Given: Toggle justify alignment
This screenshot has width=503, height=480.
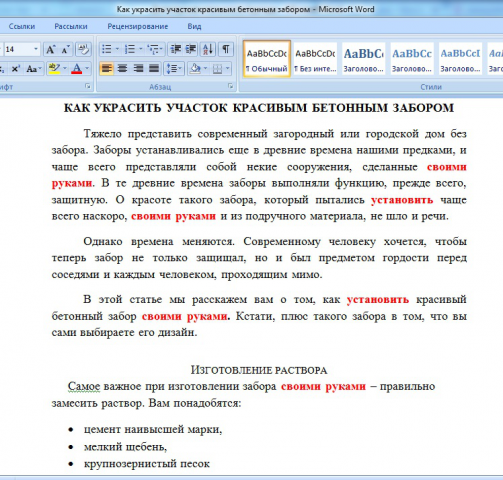Looking at the screenshot, I should [x=154, y=69].
